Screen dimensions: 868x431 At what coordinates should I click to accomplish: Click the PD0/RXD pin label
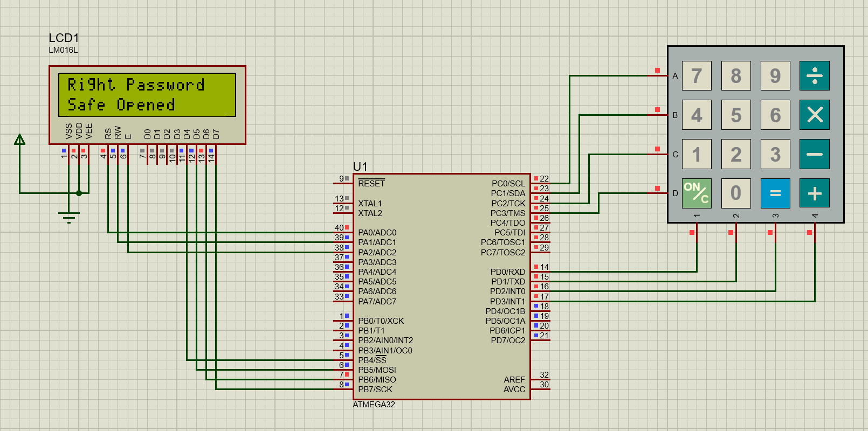click(508, 272)
